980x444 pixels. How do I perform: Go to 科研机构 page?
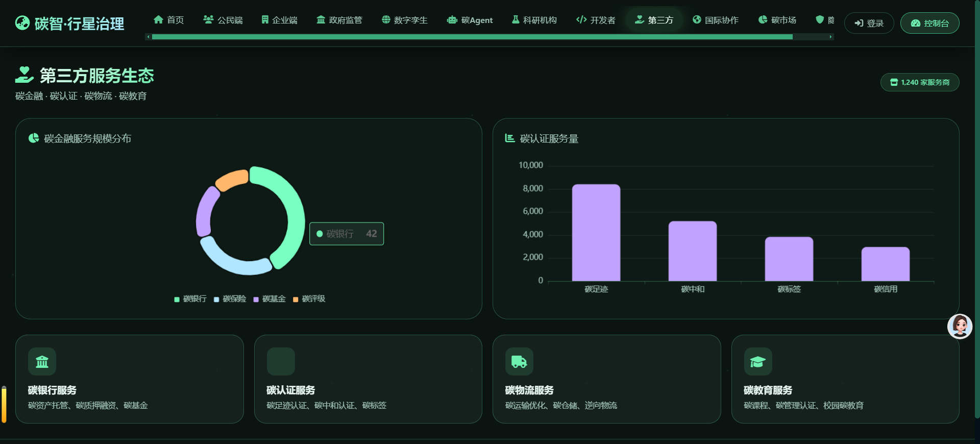(x=534, y=20)
